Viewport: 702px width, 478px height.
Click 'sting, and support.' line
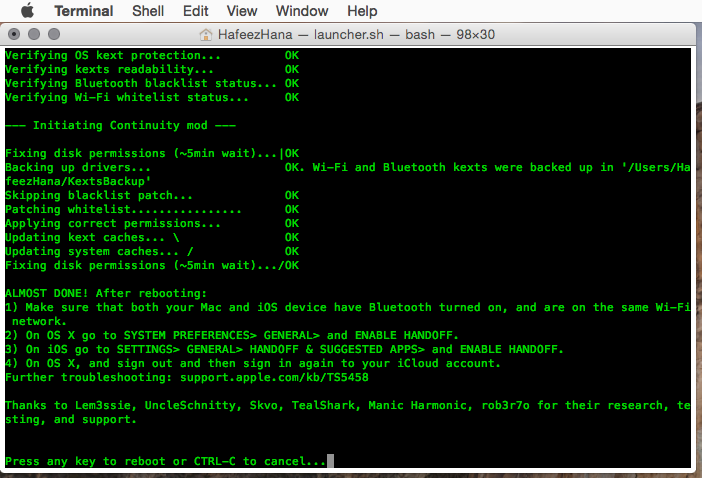[71, 419]
